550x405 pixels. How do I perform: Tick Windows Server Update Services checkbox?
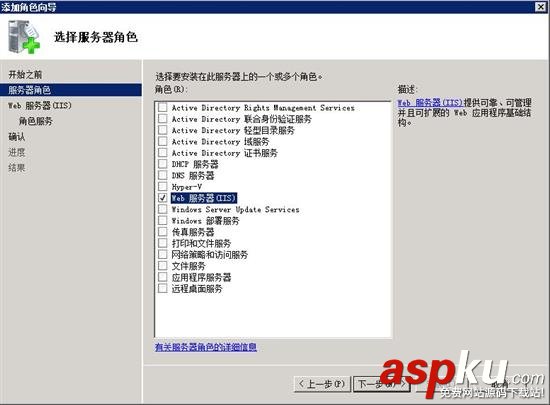(162, 209)
